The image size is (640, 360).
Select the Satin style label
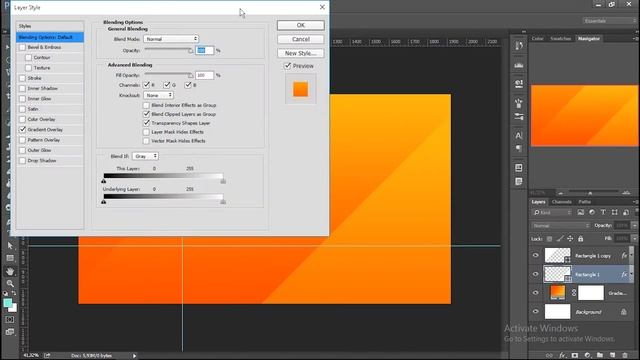point(33,109)
